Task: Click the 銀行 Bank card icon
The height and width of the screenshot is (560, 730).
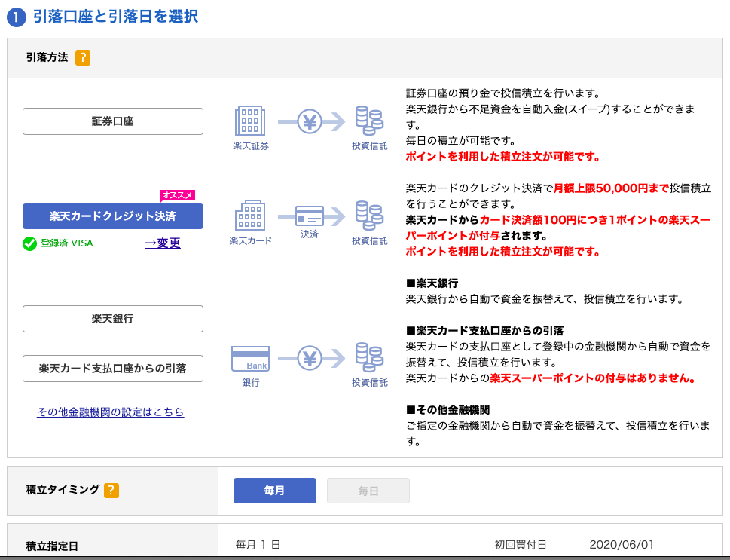Action: pyautogui.click(x=250, y=358)
